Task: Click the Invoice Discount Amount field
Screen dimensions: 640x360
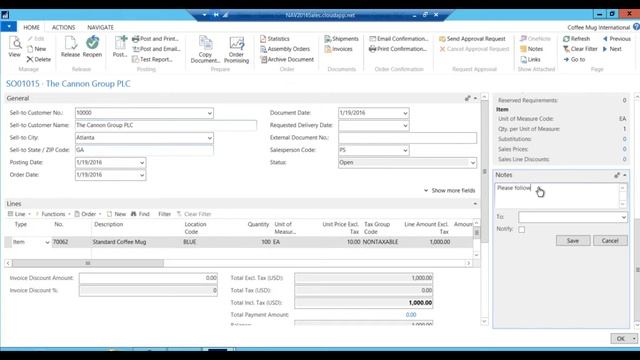Action: tap(148, 278)
